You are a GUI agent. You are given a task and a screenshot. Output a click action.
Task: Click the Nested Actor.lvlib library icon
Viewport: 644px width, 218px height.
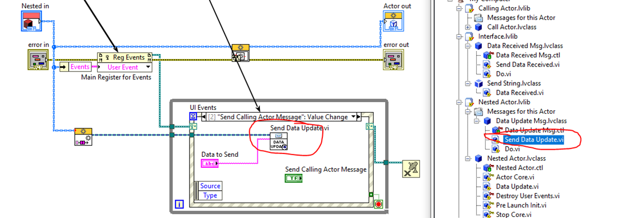tap(469, 102)
